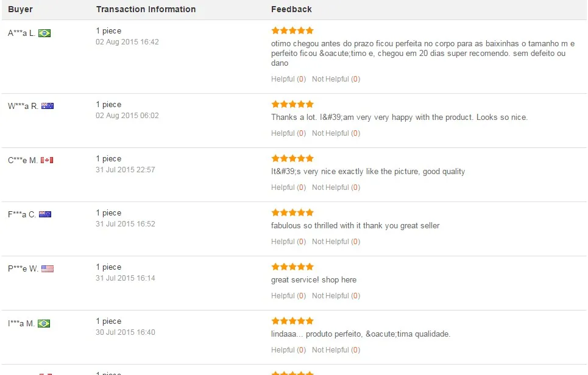The width and height of the screenshot is (588, 375).
Task: Mark W***a R. review as Not Helpful
Action: click(x=336, y=133)
